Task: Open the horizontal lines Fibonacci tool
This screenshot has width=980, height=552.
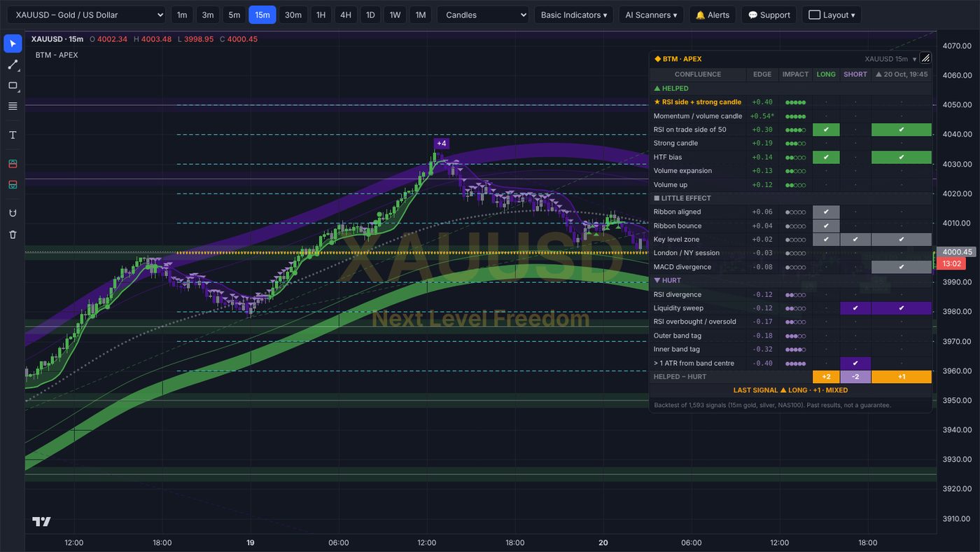Action: 13,106
